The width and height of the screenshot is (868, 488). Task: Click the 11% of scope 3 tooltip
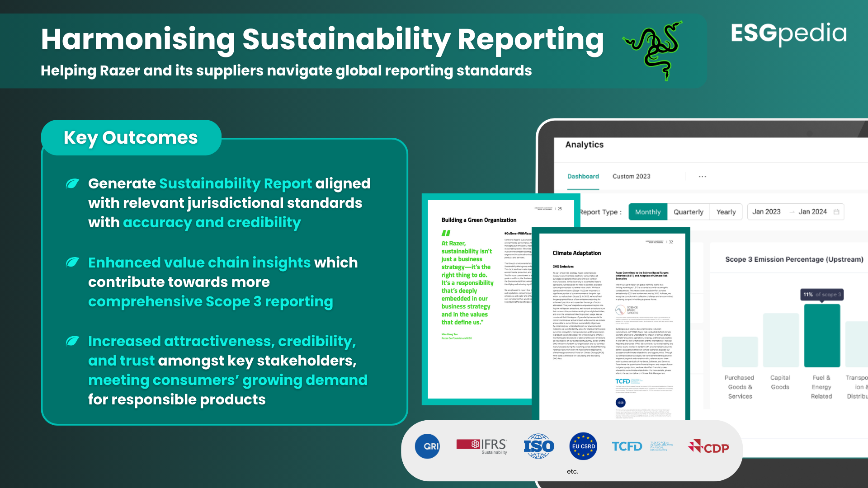coord(822,295)
